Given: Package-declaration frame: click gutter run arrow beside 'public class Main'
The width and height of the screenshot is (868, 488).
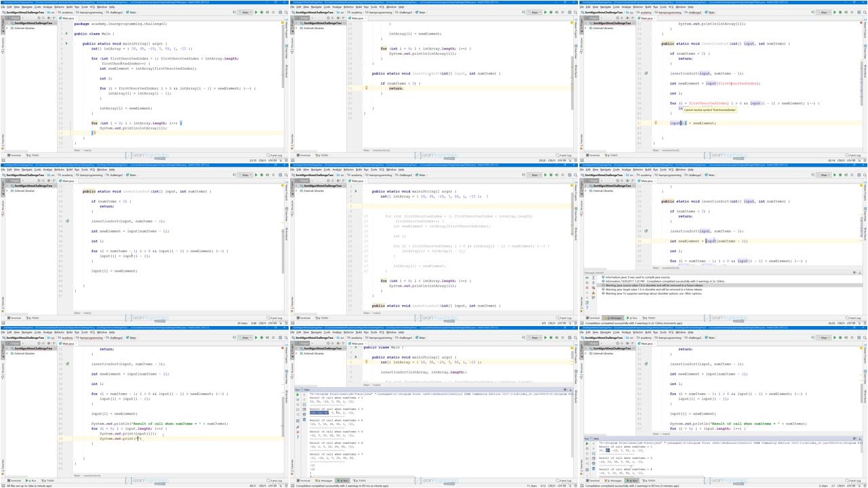Looking at the screenshot, I should tap(66, 33).
